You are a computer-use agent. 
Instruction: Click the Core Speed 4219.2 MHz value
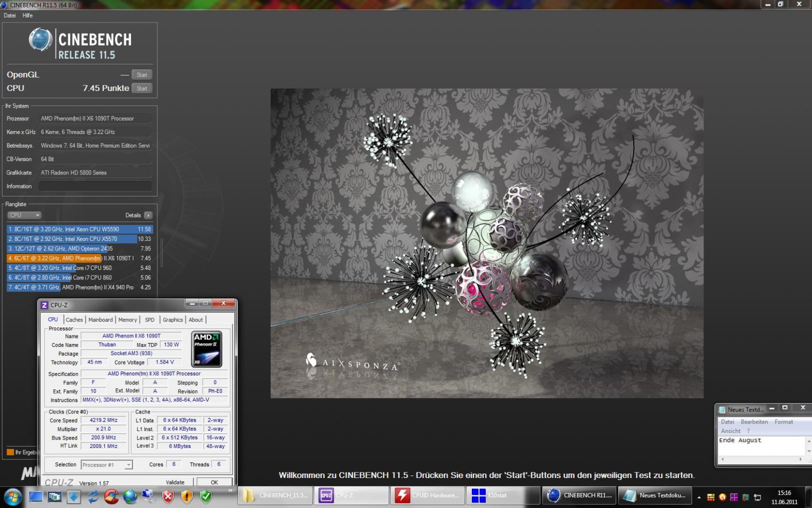click(103, 420)
